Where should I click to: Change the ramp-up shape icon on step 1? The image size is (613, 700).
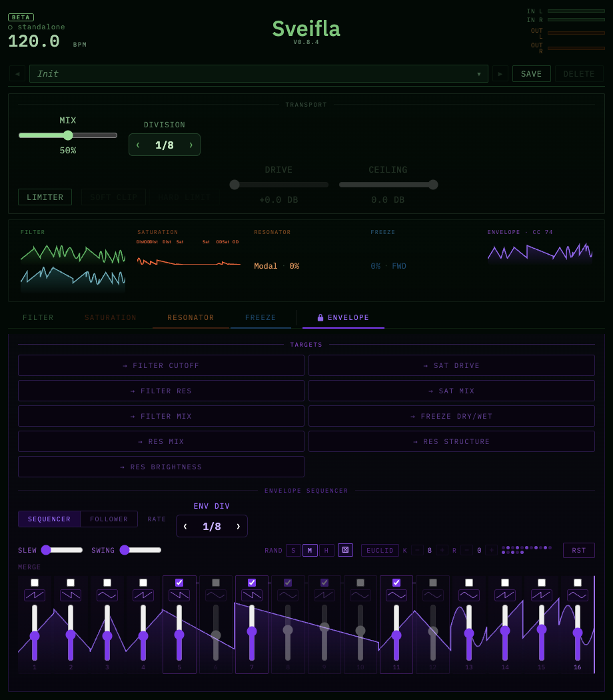[x=35, y=595]
